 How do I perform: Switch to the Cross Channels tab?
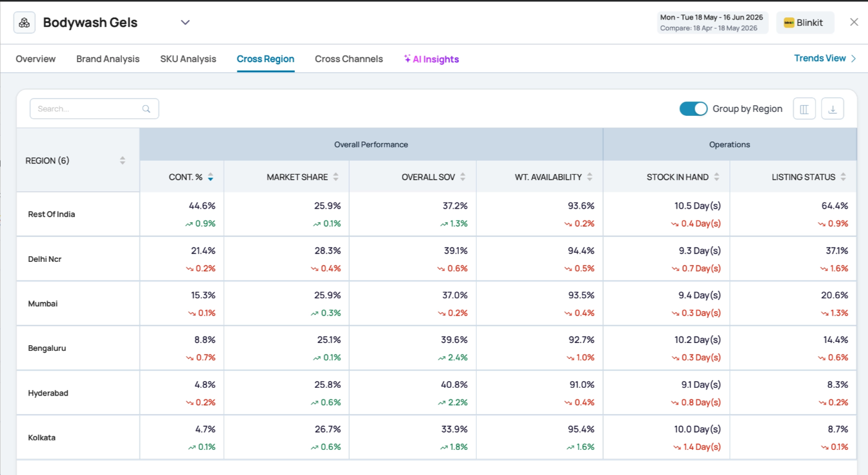(349, 59)
